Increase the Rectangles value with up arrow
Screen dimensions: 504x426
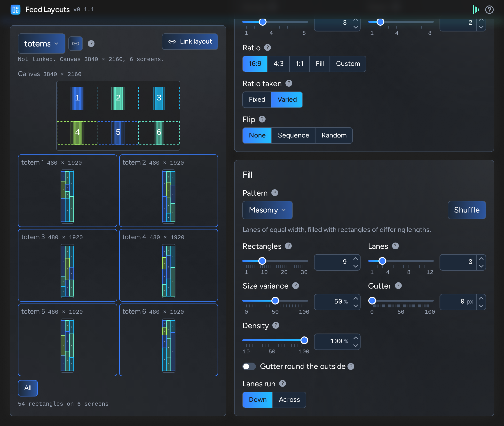click(x=356, y=259)
